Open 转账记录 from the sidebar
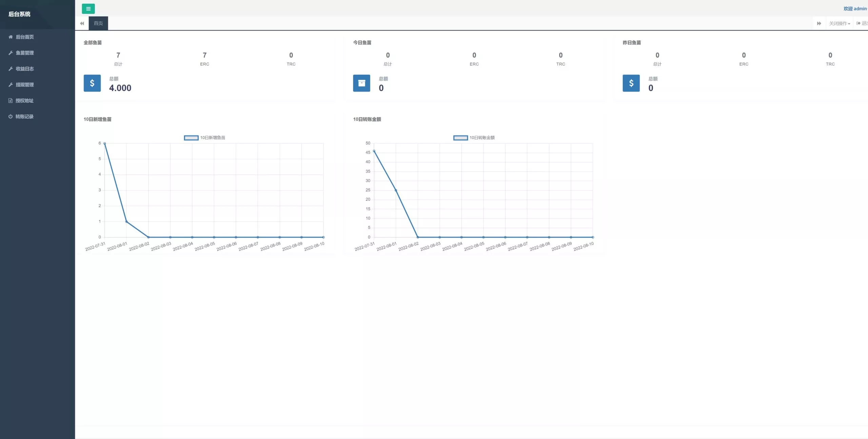The height and width of the screenshot is (439, 868). (24, 117)
